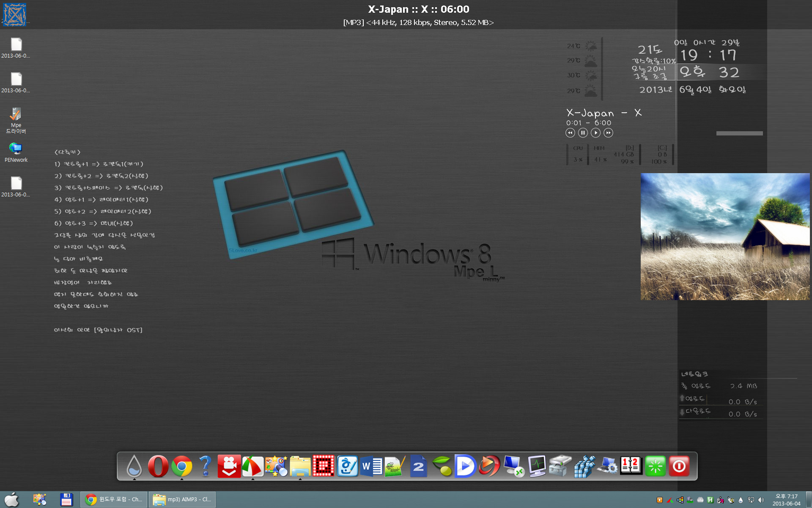
Task: Open the 2013-06-0... file under PENework
Action: click(x=16, y=187)
